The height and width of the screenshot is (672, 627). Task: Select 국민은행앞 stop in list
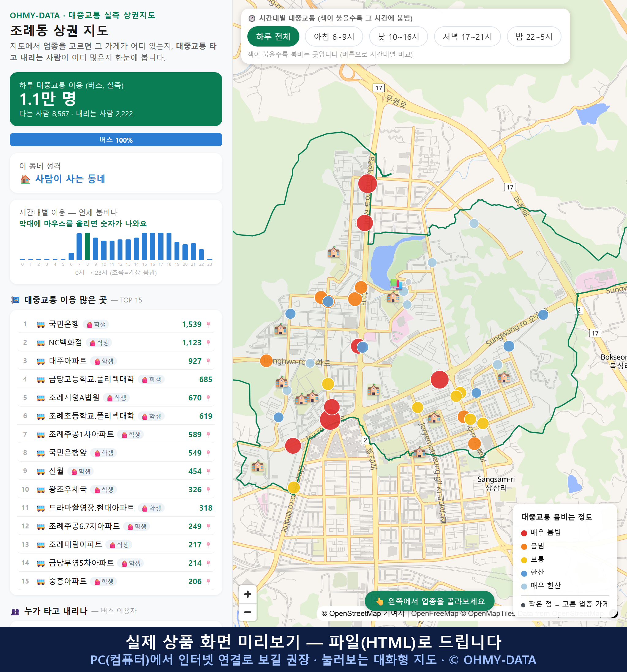pyautogui.click(x=116, y=452)
